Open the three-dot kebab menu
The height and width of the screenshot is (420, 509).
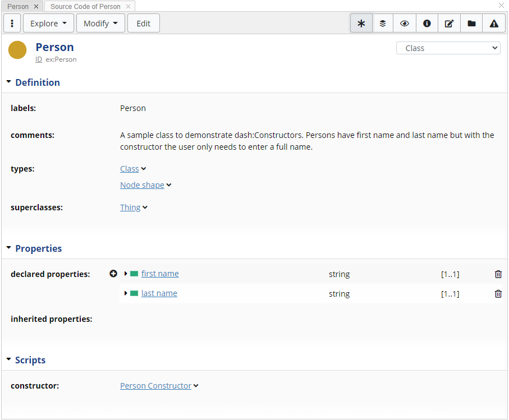coord(12,24)
